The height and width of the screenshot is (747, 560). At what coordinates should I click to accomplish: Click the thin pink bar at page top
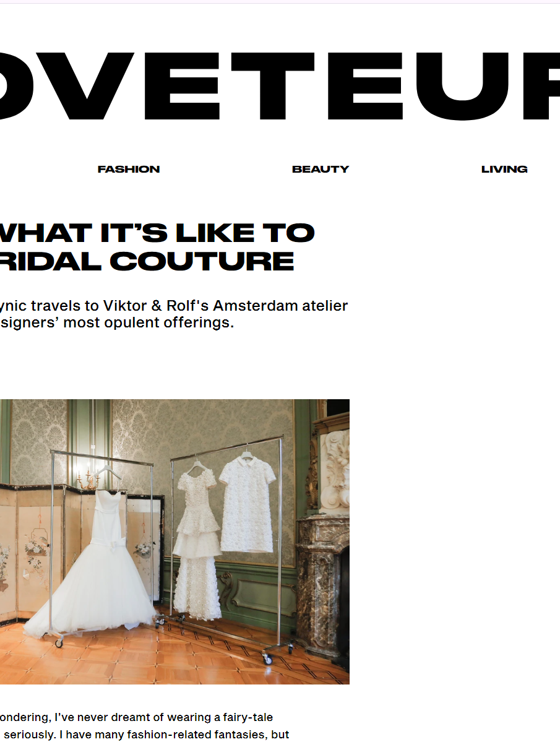tap(280, 2)
